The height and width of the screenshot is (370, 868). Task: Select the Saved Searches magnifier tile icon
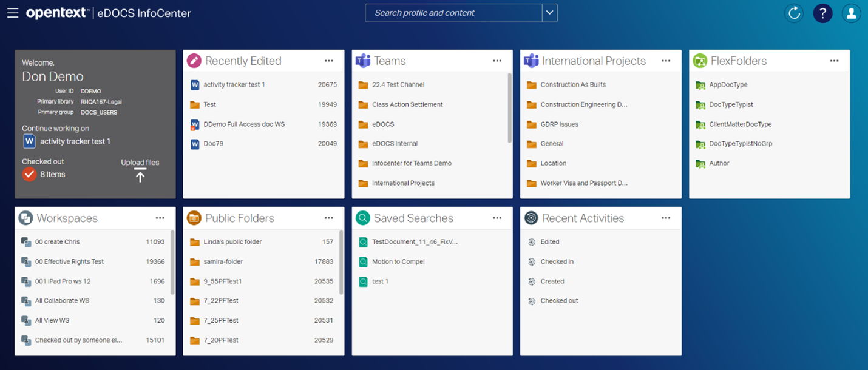362,217
